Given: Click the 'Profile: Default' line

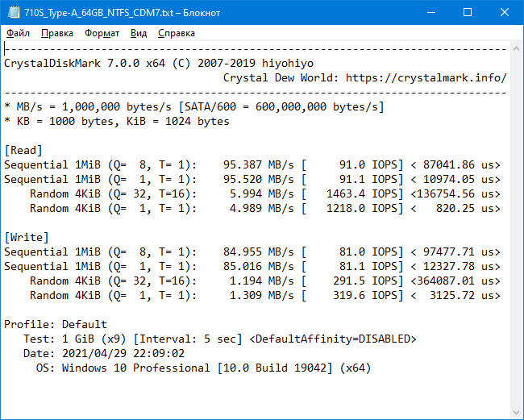Looking at the screenshot, I should [x=56, y=324].
